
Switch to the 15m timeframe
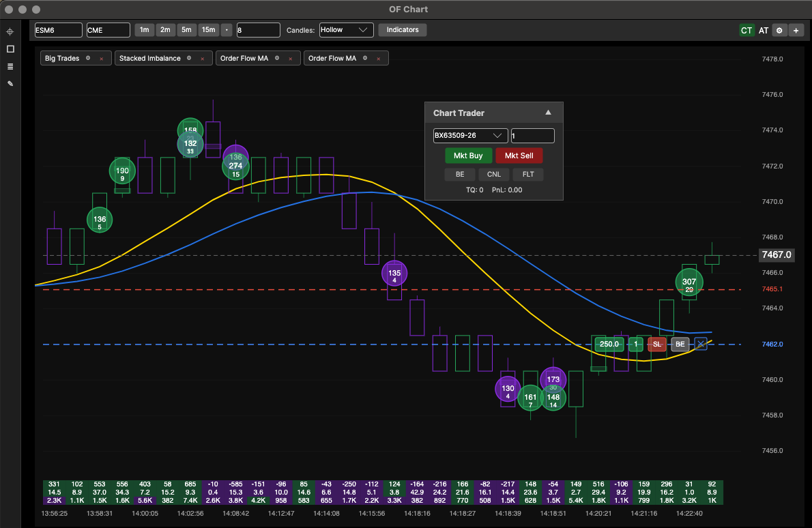[209, 30]
